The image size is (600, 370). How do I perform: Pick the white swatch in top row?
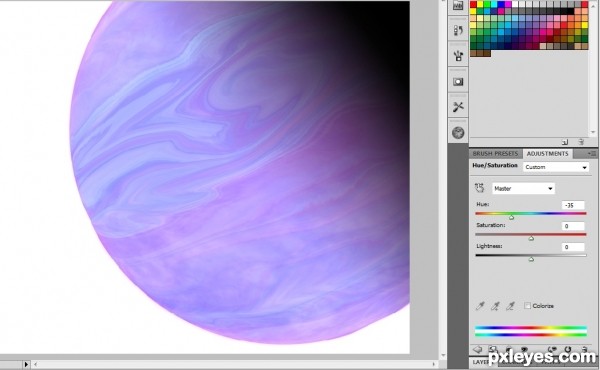coord(515,4)
